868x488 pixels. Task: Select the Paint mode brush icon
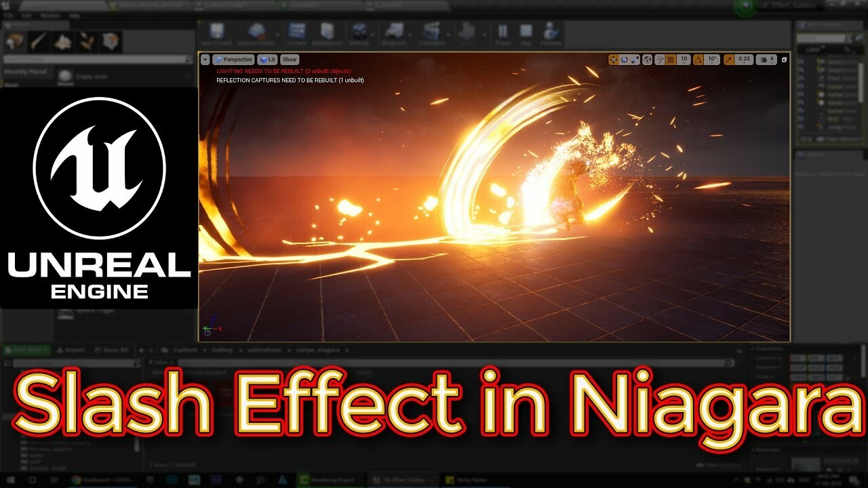[x=39, y=41]
